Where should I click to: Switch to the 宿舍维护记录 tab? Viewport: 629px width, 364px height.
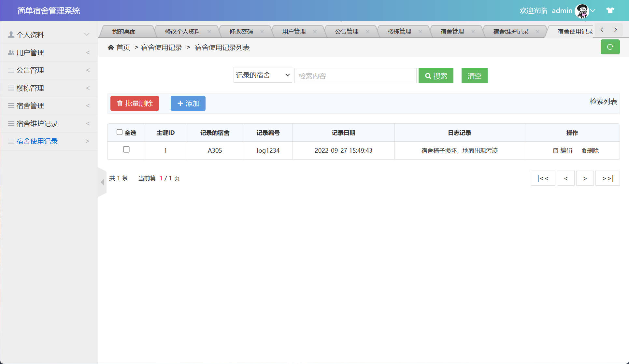(510, 31)
